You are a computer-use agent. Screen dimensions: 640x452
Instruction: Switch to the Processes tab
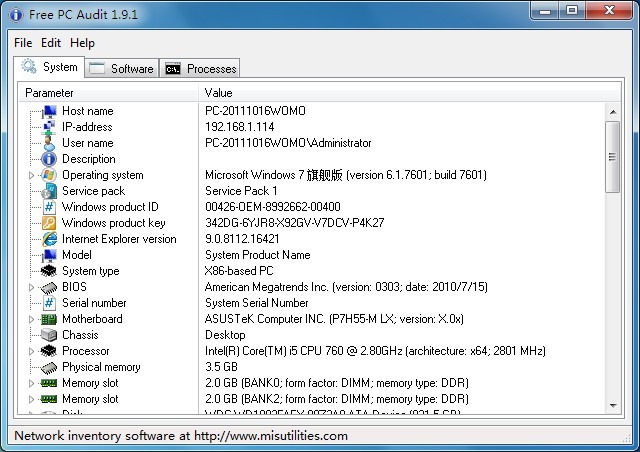200,68
